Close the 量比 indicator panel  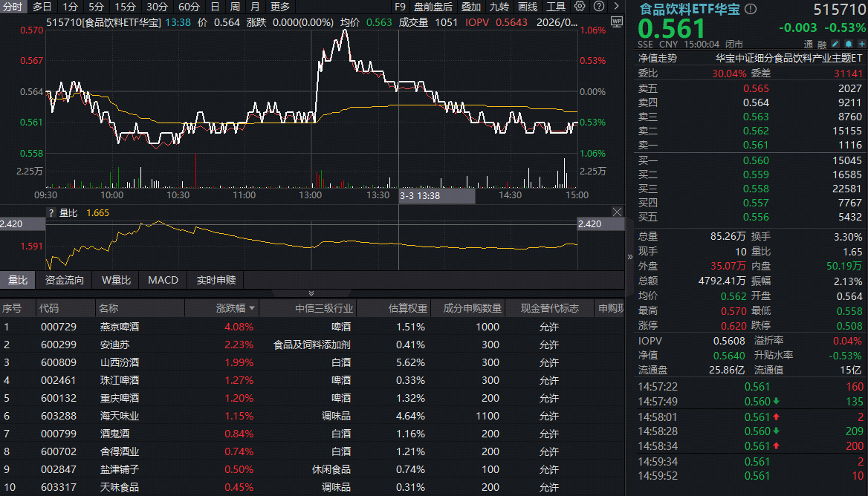617,212
